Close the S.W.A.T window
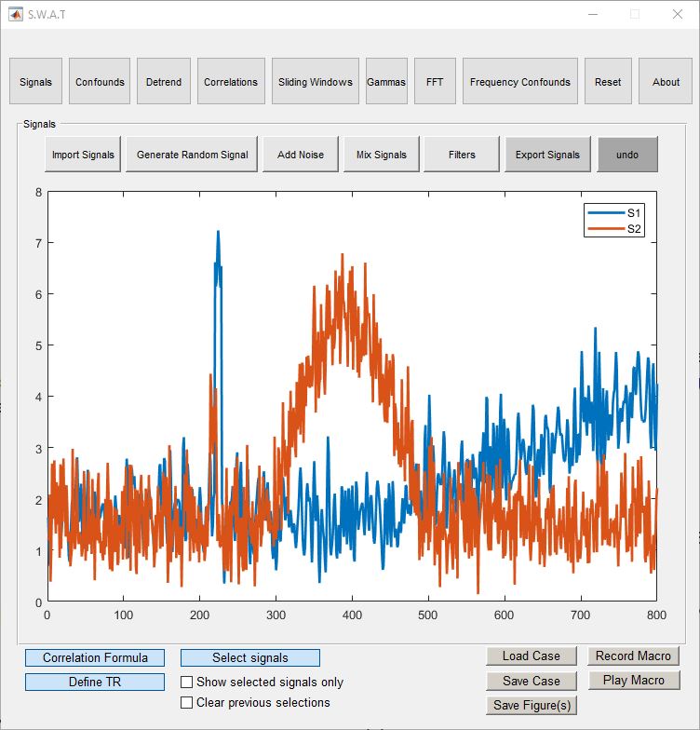This screenshot has height=730, width=700. tap(678, 15)
